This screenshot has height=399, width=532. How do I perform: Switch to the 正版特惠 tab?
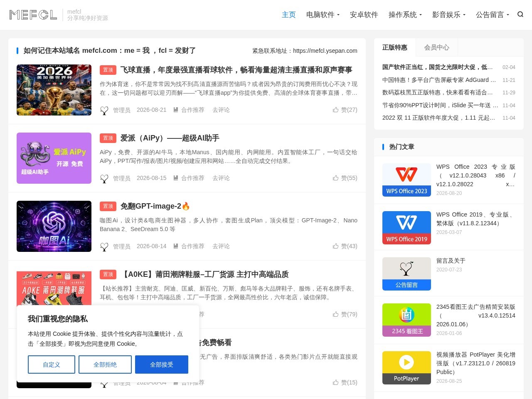click(x=395, y=47)
